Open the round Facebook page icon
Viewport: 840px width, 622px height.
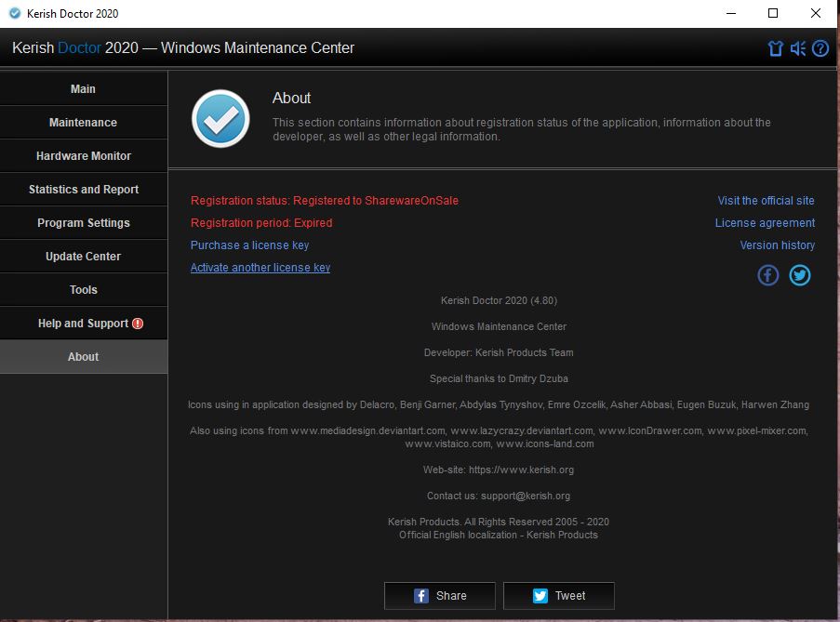(767, 275)
